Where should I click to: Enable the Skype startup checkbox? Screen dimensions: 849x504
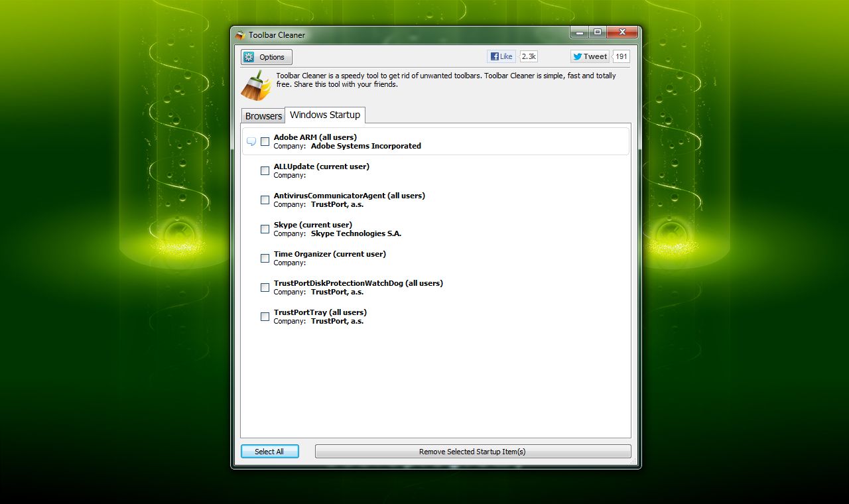(265, 229)
